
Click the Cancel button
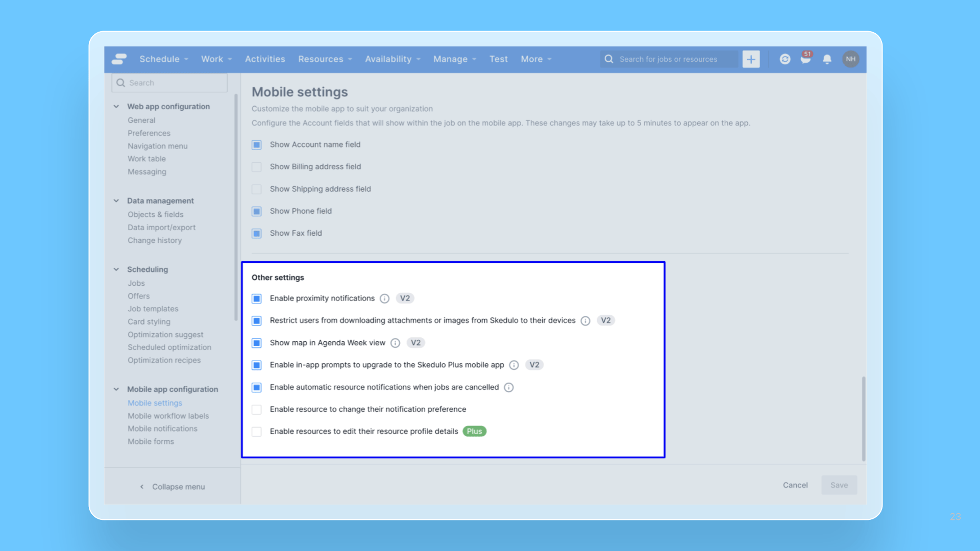795,485
